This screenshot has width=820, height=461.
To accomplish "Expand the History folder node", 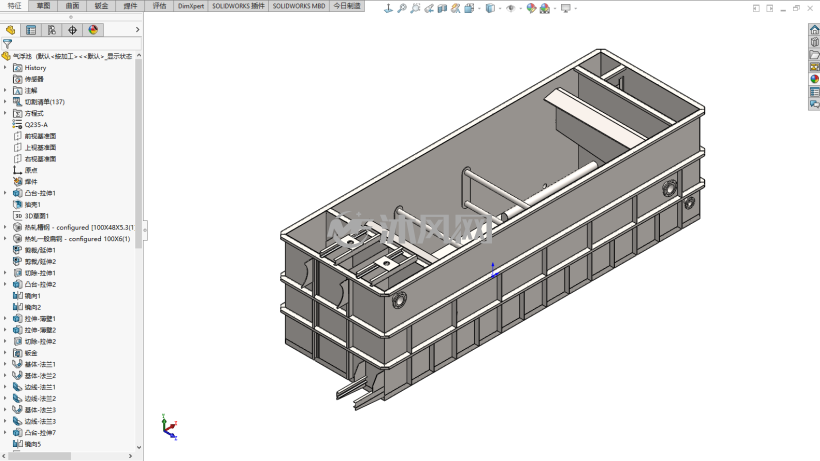I will coord(5,67).
